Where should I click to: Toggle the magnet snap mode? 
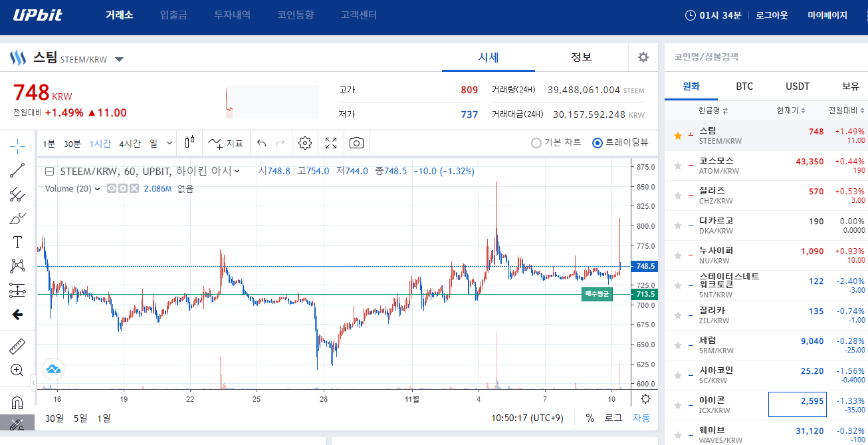[x=18, y=403]
